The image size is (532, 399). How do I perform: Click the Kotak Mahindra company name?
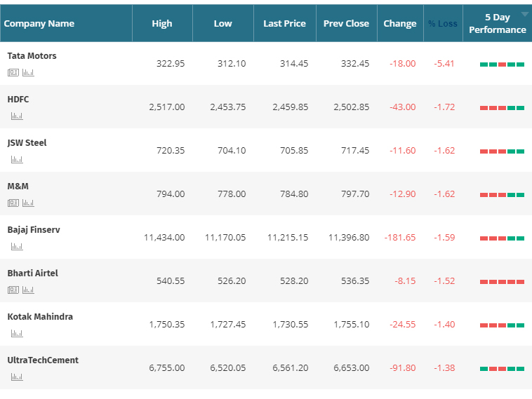click(x=40, y=317)
